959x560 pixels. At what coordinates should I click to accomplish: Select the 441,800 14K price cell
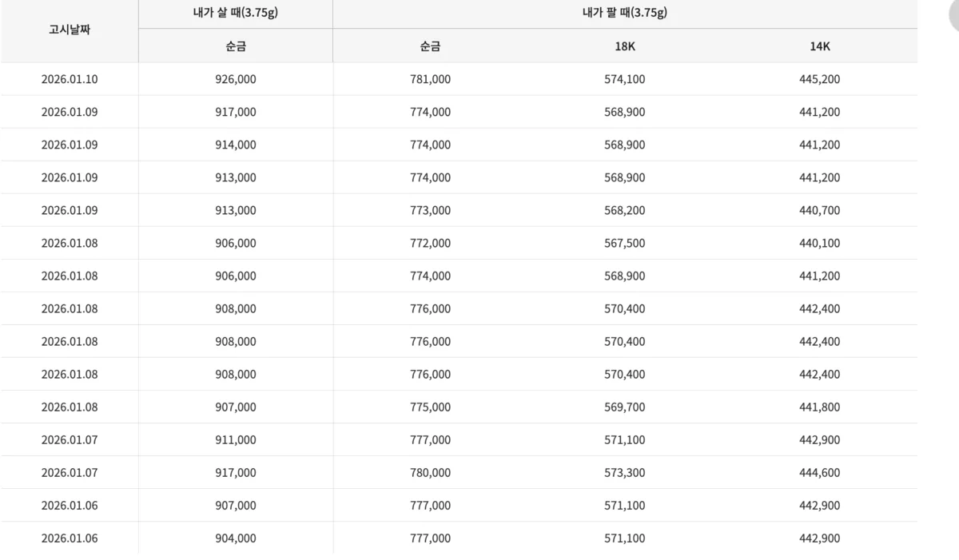820,407
